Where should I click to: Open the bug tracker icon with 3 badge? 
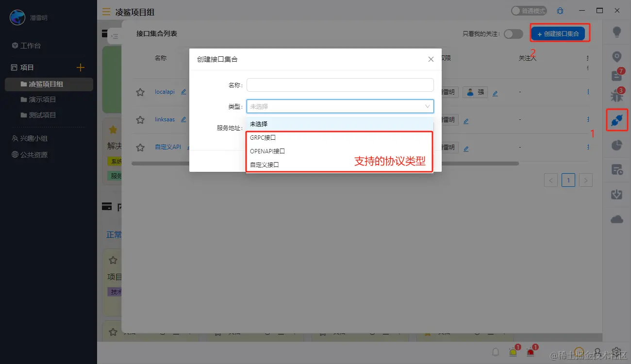click(x=617, y=95)
